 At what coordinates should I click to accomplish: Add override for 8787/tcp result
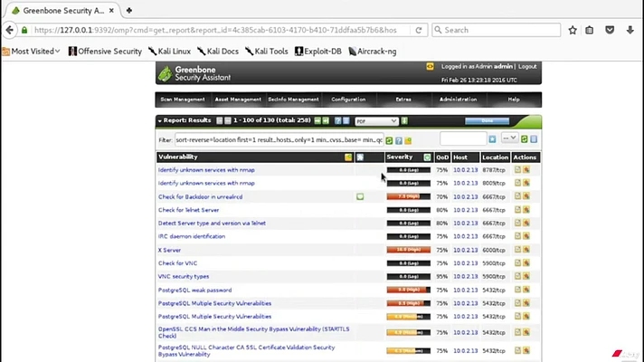[x=526, y=170]
